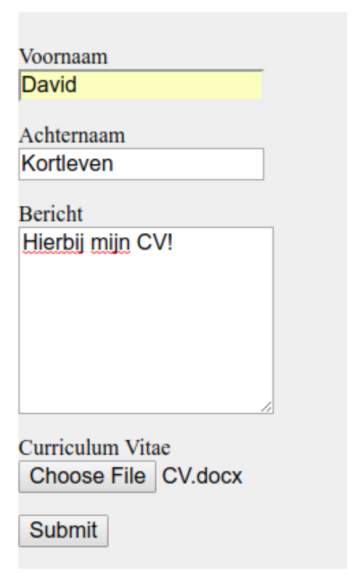
Task: Click blank area right of Kortleven text
Action: coord(188,164)
